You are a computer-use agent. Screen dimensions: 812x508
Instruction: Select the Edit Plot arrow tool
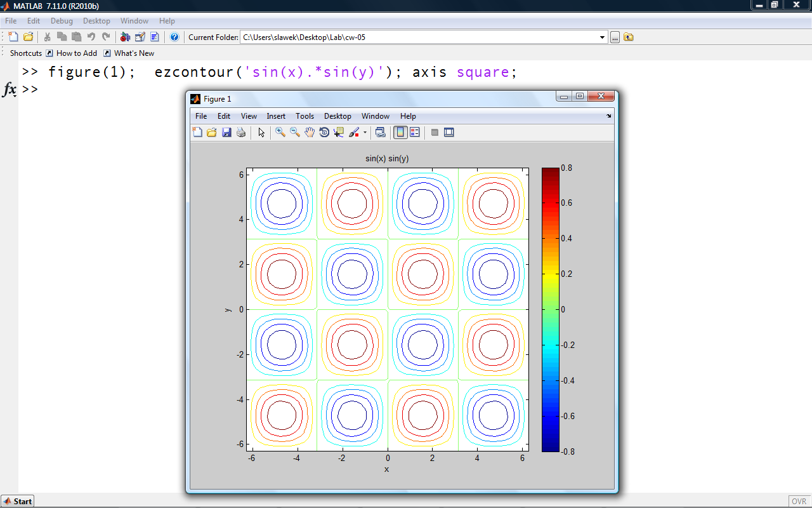pos(261,132)
